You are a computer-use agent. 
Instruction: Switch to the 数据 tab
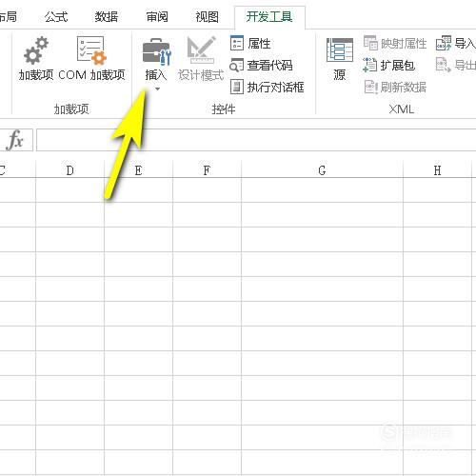[x=107, y=16]
